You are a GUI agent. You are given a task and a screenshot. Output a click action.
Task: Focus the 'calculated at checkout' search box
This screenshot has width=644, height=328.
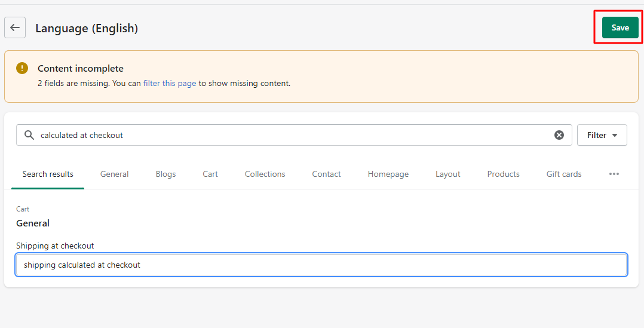[294, 135]
